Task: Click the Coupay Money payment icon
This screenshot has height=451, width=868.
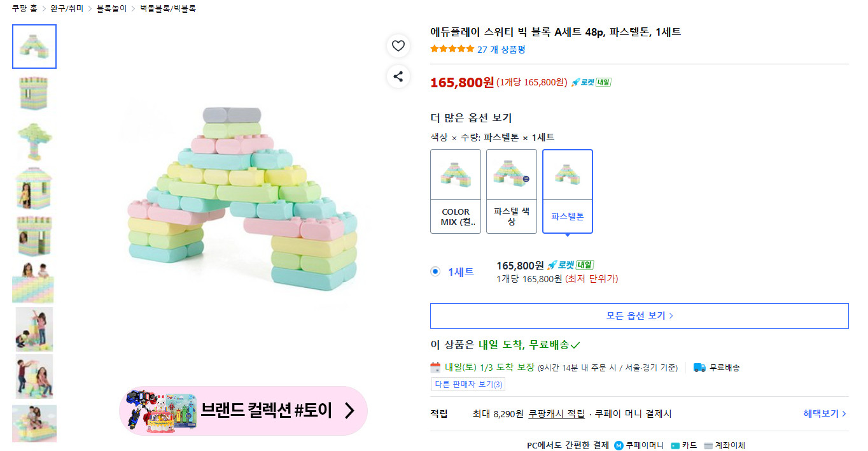Action: [619, 445]
